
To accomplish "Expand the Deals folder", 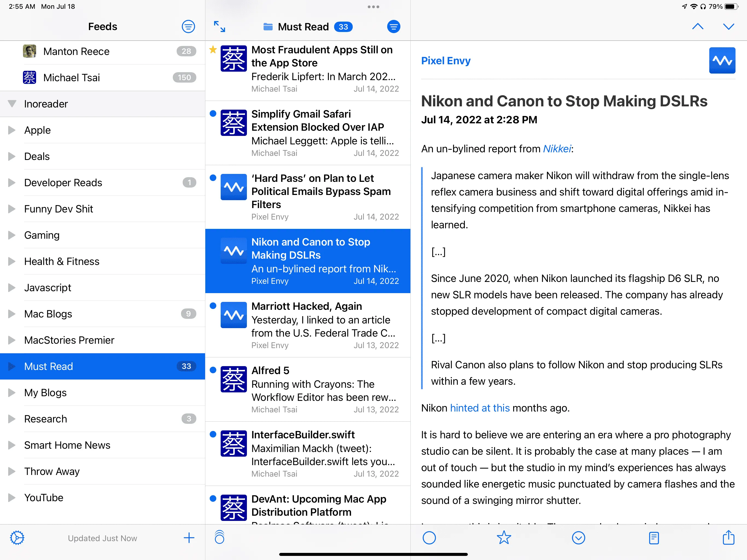I will pos(12,156).
